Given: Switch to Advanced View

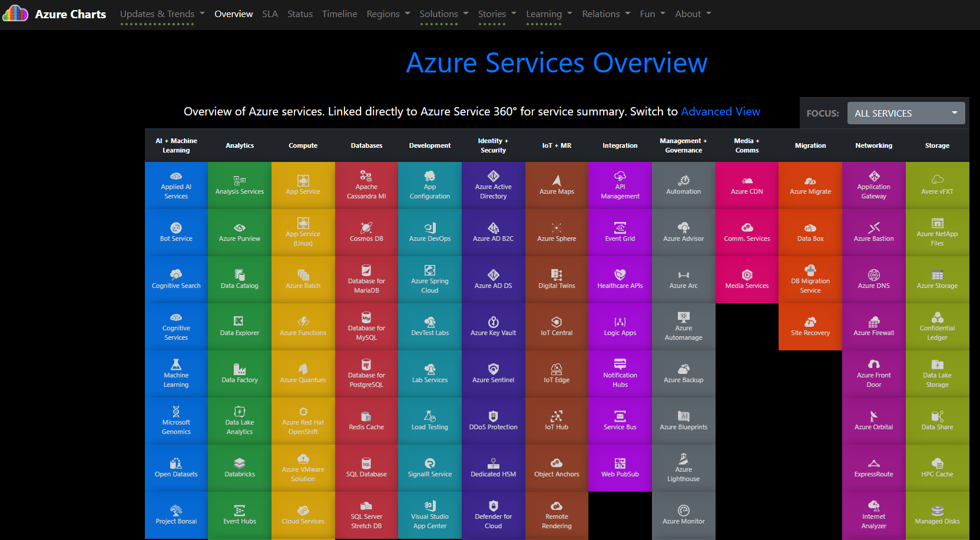Looking at the screenshot, I should (x=721, y=111).
